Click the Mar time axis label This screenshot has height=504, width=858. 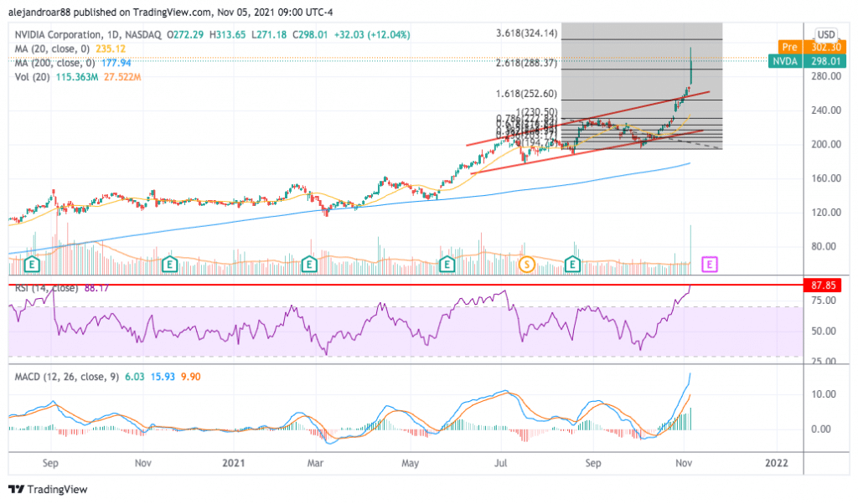click(315, 463)
